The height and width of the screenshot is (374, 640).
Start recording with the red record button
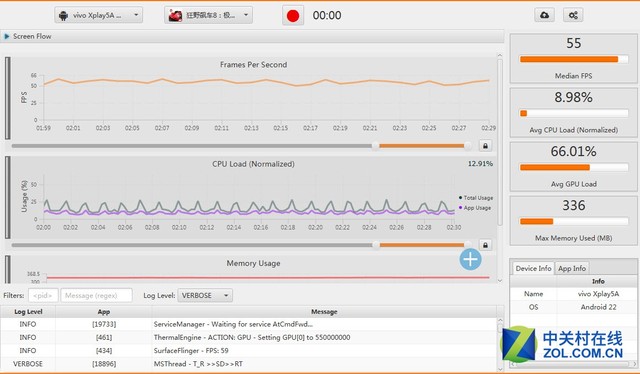tap(293, 16)
